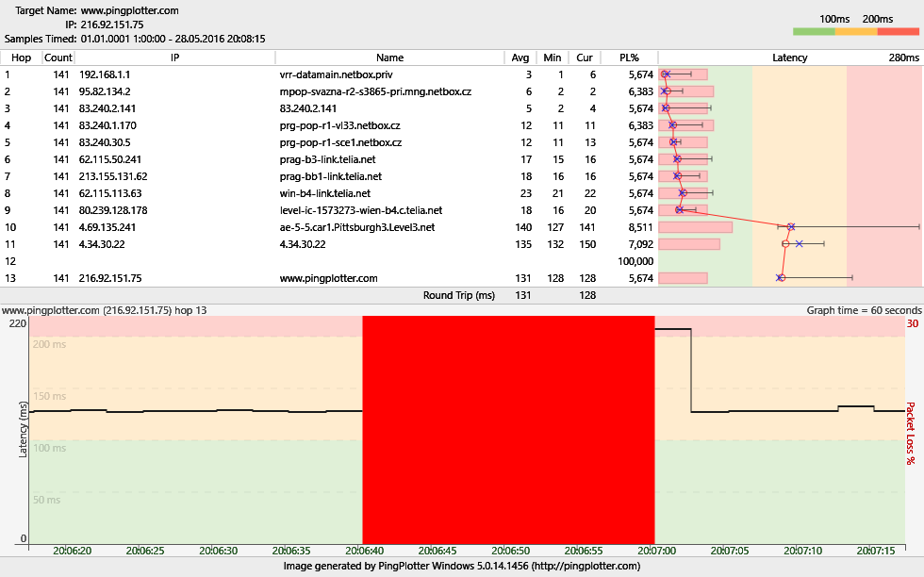This screenshot has height=577, width=924.
Task: Click the red legend swatch above 200ms
Action: [898, 32]
